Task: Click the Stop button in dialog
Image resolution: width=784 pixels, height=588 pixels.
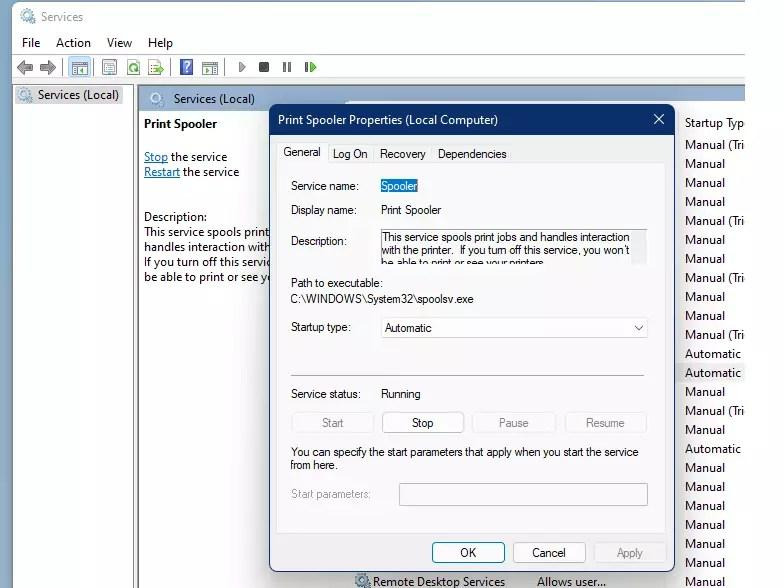Action: click(x=422, y=423)
